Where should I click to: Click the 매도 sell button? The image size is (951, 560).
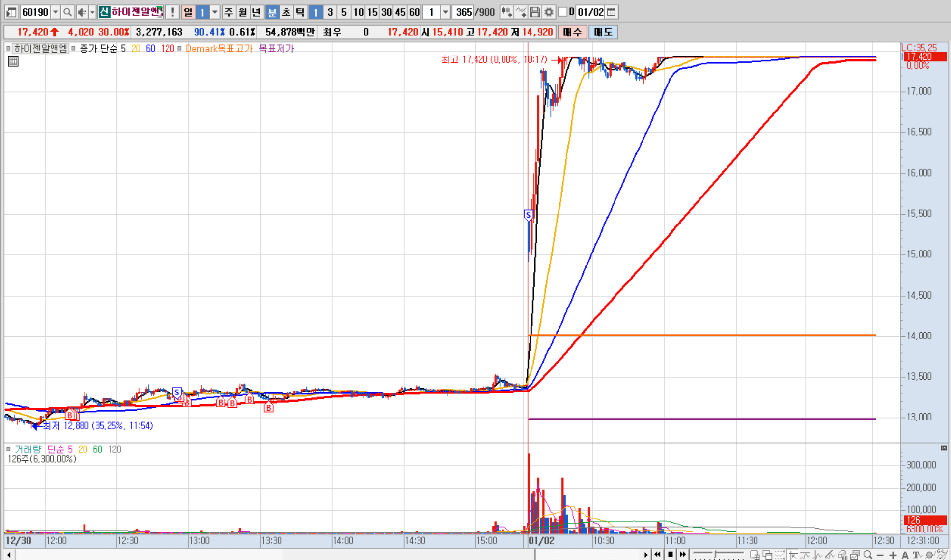click(x=603, y=32)
